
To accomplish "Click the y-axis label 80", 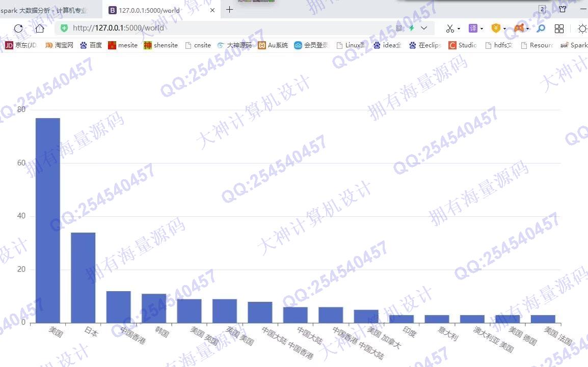I will pos(21,109).
